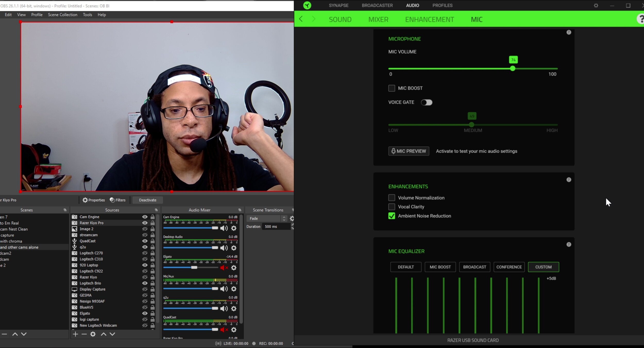Enable Vocal Clarity checkbox
The height and width of the screenshot is (348, 644).
pyautogui.click(x=392, y=207)
